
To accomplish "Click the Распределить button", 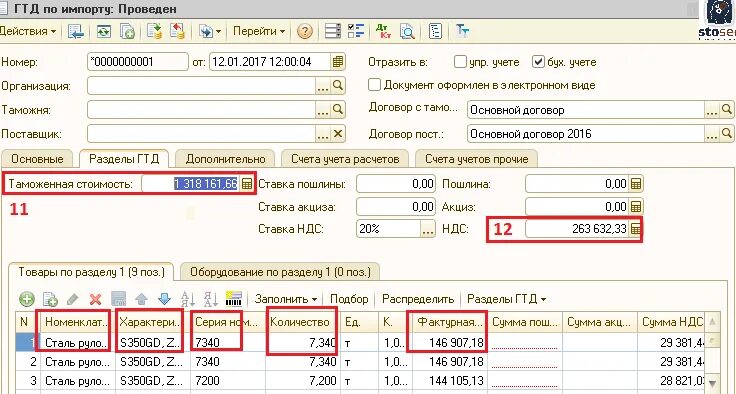I will pos(418,299).
